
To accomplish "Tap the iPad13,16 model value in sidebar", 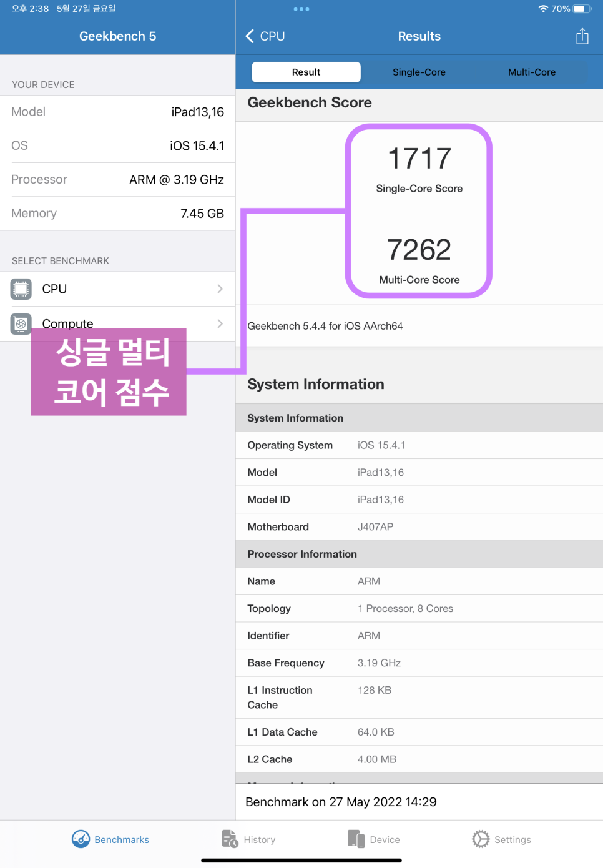I will coord(198,112).
